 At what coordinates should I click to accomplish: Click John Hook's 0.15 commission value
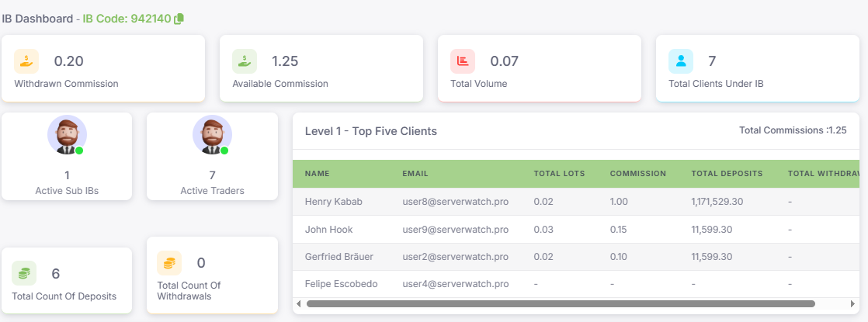618,230
